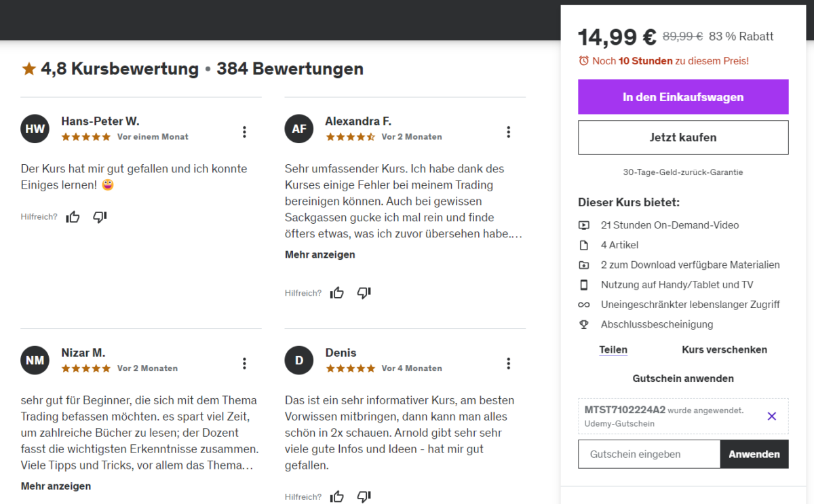Screen dimensions: 814x504
Task: Click the Teilen link
Action: click(613, 349)
